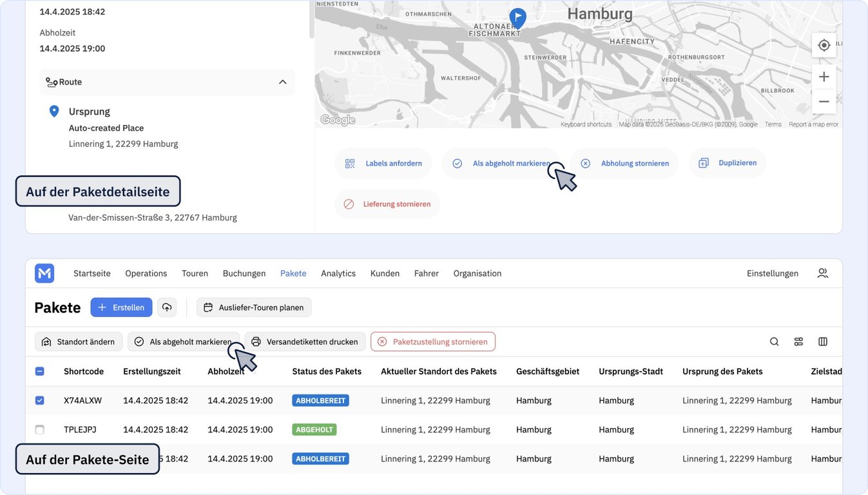Open Einstellungen
The height and width of the screenshot is (495, 868).
pyautogui.click(x=773, y=273)
